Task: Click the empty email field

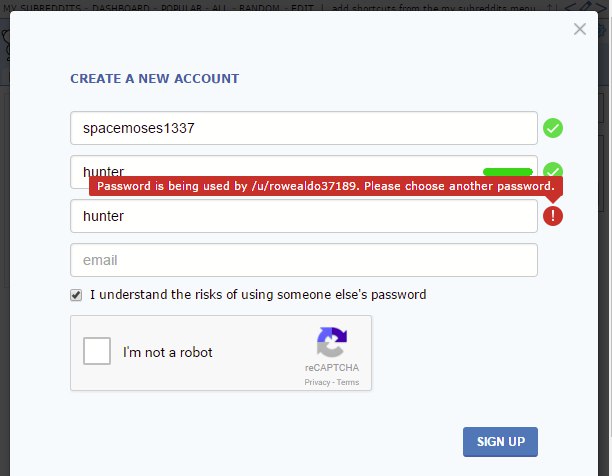Action: (304, 260)
